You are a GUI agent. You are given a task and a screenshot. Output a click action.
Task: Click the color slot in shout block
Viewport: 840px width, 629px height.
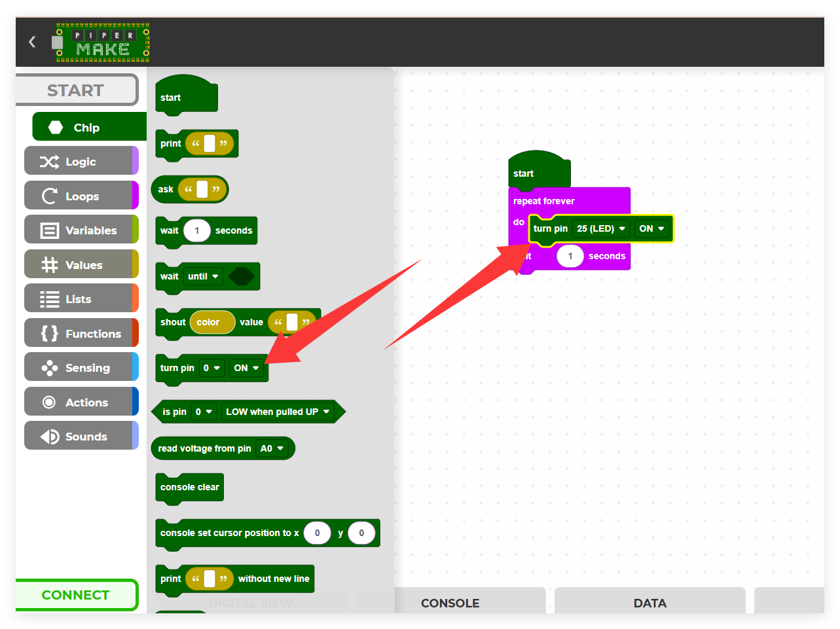click(212, 322)
